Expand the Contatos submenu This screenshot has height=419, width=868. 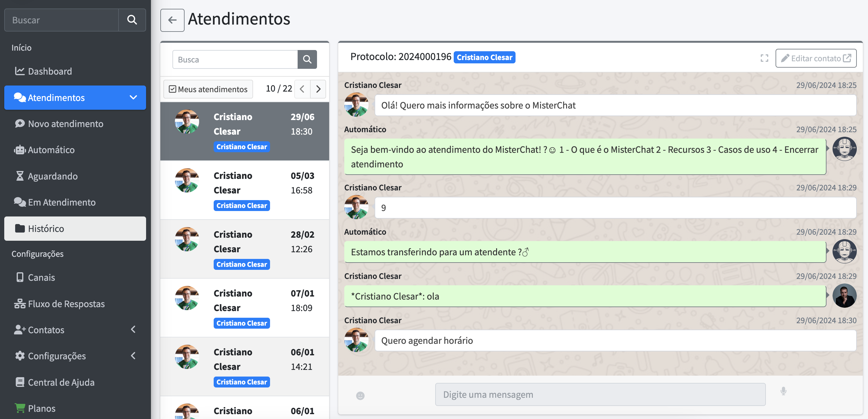point(133,329)
